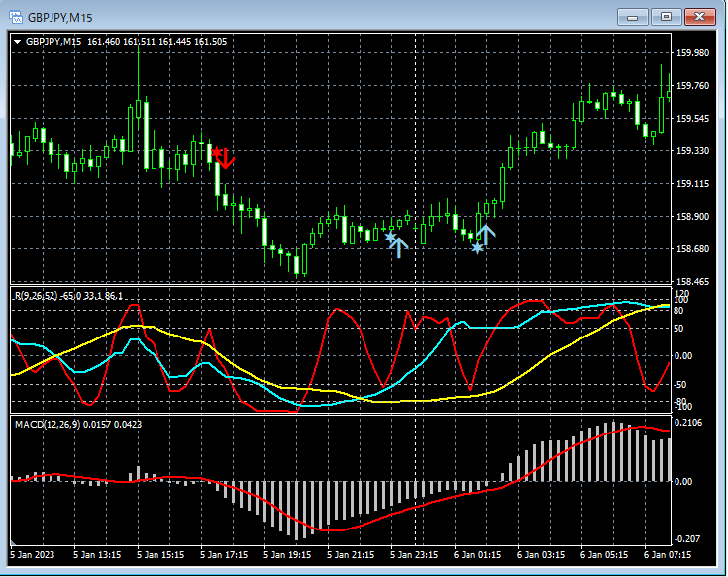
Task: Click the 5 Jan 23:15 time label
Action: (414, 555)
